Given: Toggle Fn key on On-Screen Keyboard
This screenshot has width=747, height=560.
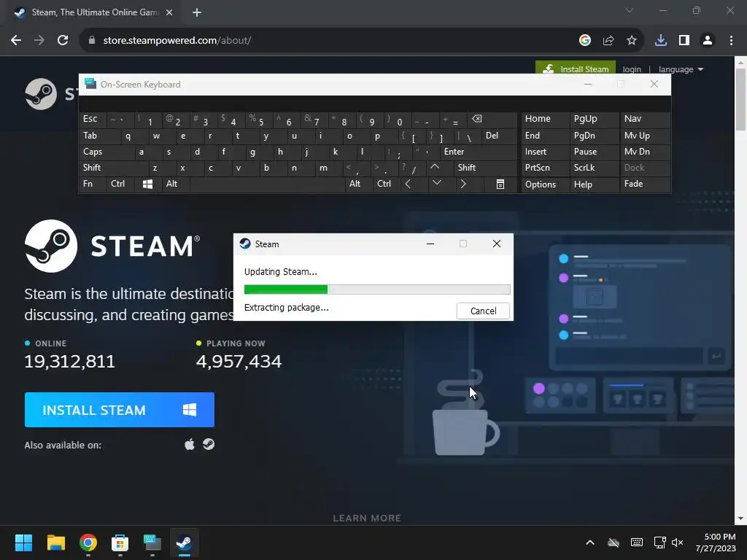Looking at the screenshot, I should (93, 184).
